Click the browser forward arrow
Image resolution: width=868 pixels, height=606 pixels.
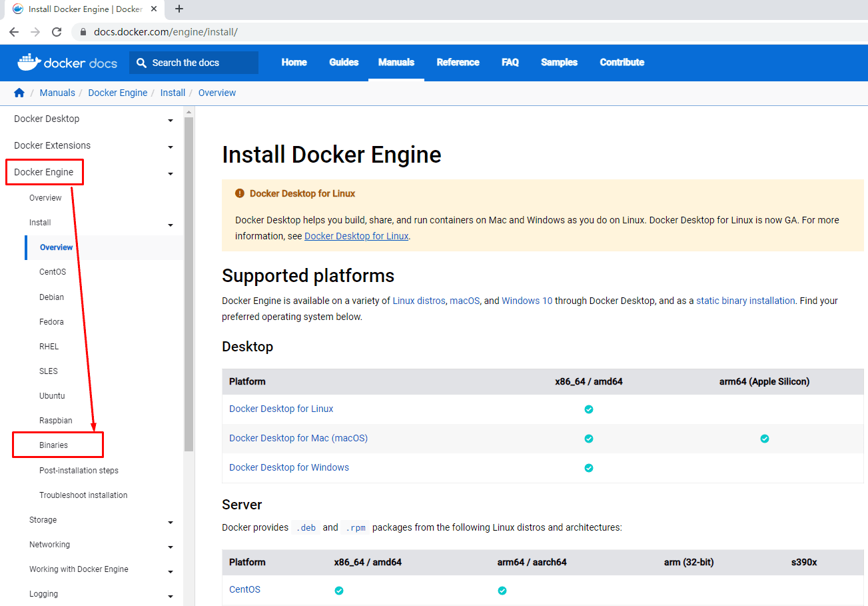click(x=35, y=32)
